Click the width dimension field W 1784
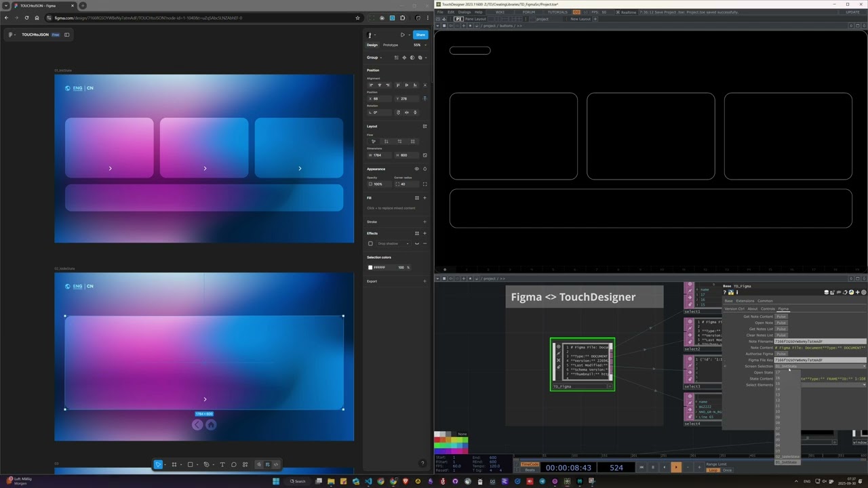 379,155
